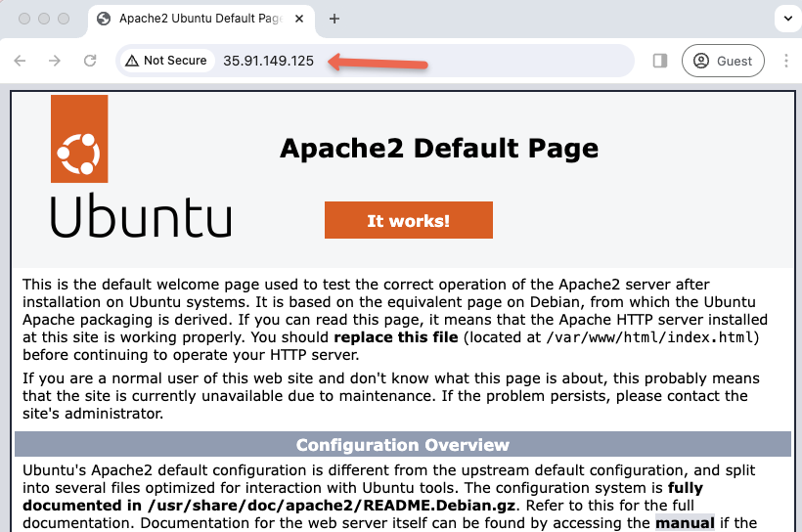
Task: Open the Chrome three-dot menu
Action: coord(786,61)
